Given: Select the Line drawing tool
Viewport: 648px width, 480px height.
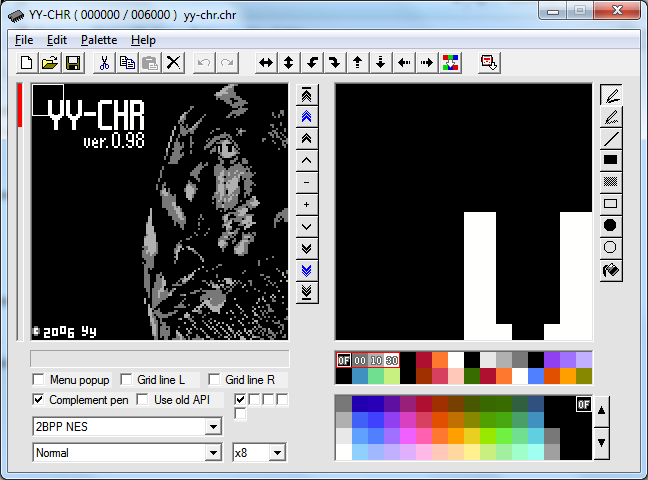Looking at the screenshot, I should click(x=610, y=138).
